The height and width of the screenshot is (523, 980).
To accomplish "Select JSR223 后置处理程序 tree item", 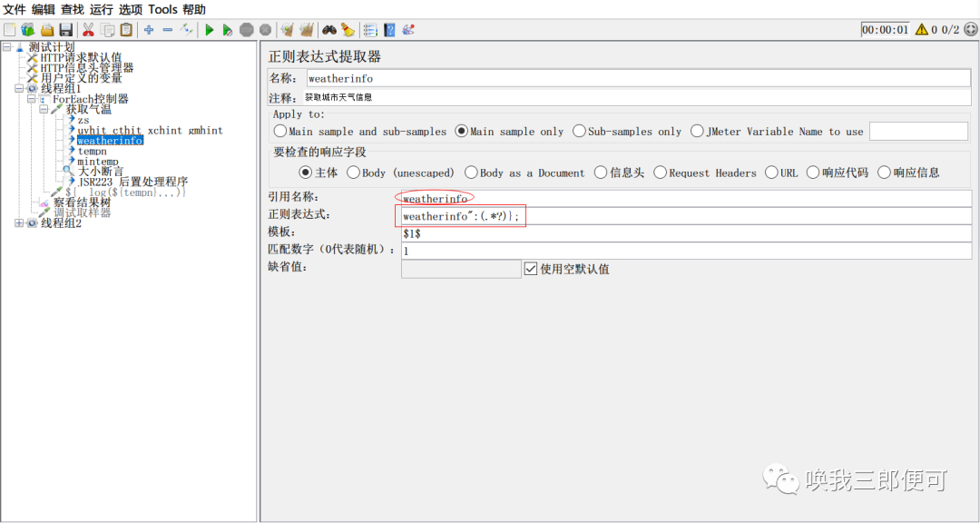I will 133,182.
